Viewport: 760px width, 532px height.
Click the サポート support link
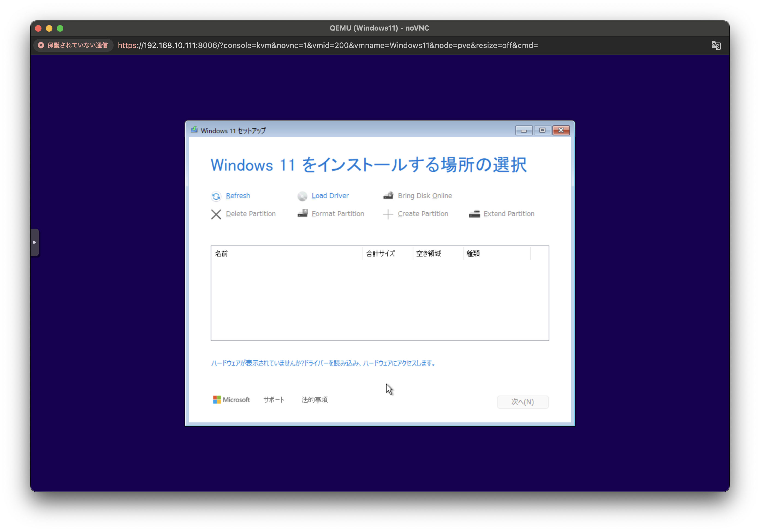click(x=274, y=400)
